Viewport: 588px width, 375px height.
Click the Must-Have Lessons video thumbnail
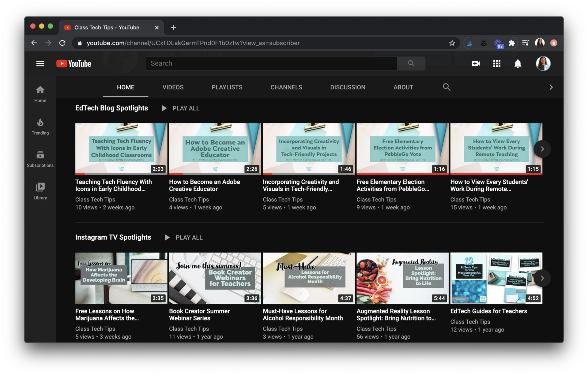pyautogui.click(x=308, y=278)
